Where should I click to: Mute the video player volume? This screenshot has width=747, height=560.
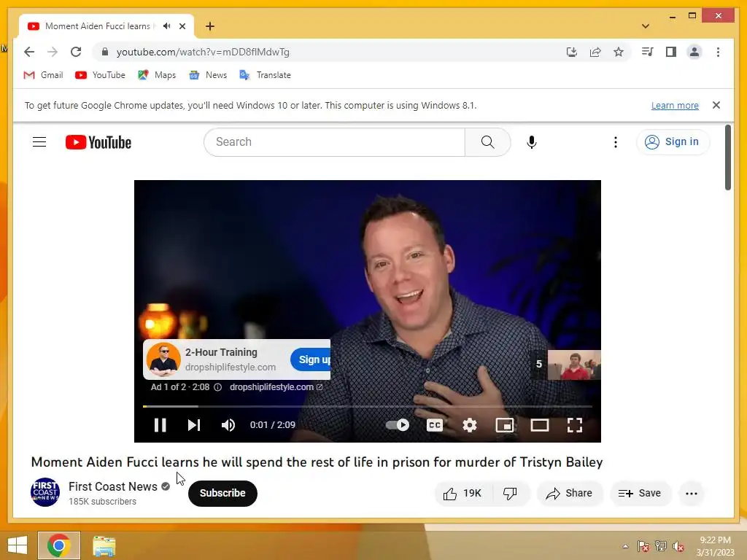228,425
